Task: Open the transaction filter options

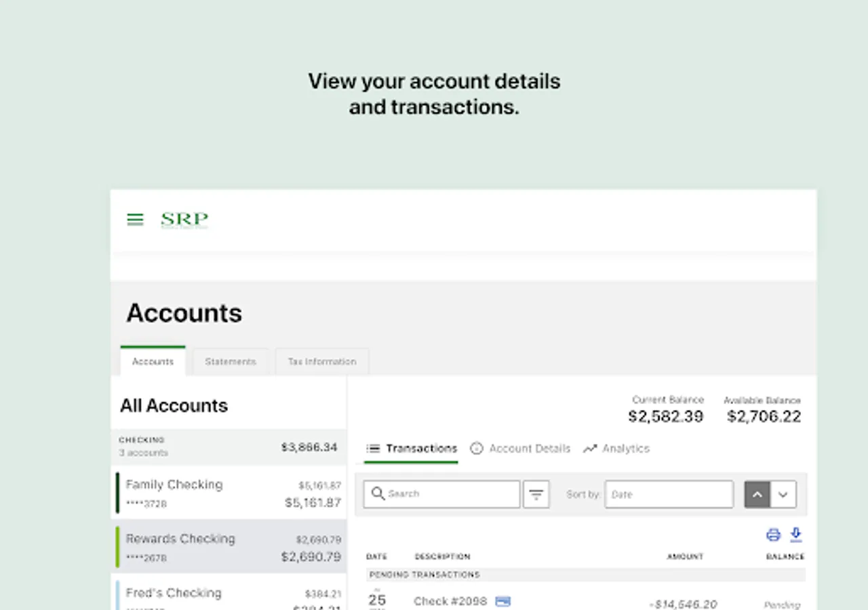Action: tap(536, 494)
